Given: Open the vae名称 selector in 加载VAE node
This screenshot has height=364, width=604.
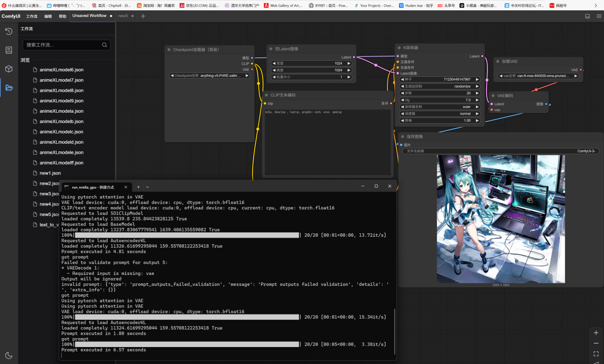Looking at the screenshot, I should (538, 76).
